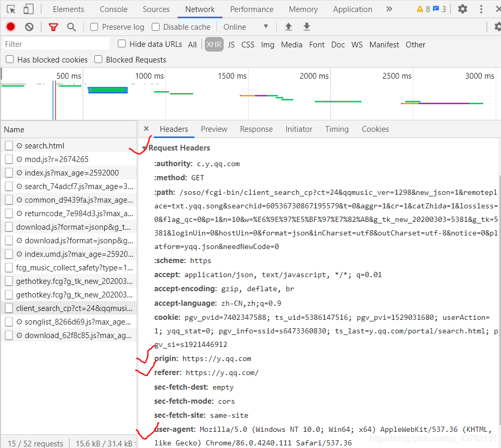Select the search.html request row
Viewport: 501px width, 448px height.
coord(69,146)
